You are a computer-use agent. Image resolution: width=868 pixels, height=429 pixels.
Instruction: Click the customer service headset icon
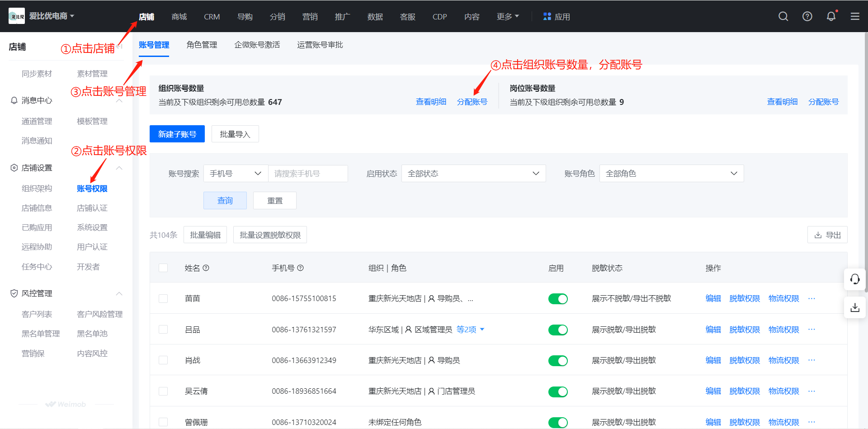pos(855,279)
